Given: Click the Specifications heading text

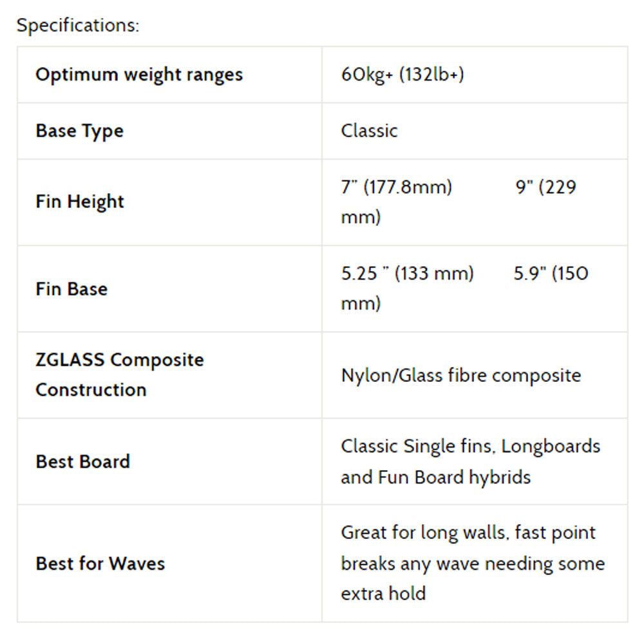Looking at the screenshot, I should [x=77, y=26].
